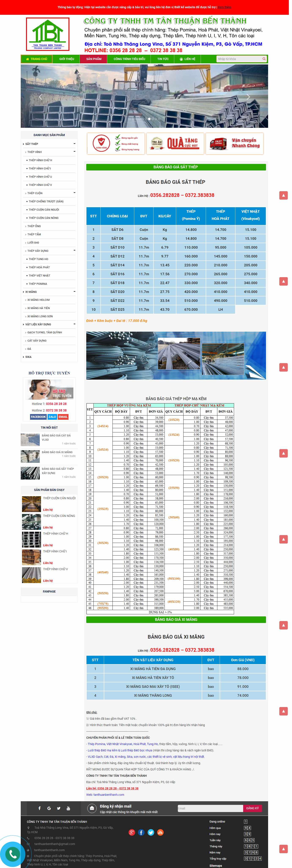This screenshot has width=292, height=868.
Task: Open XI MĂNG HOLCIM category link
Action: click(x=38, y=300)
